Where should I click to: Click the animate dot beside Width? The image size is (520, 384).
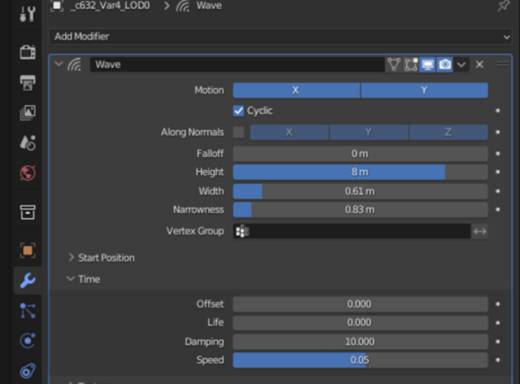[x=498, y=191]
